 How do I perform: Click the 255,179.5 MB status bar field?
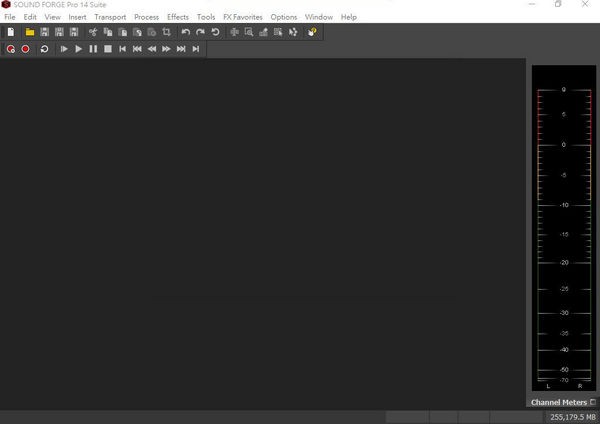click(x=572, y=417)
